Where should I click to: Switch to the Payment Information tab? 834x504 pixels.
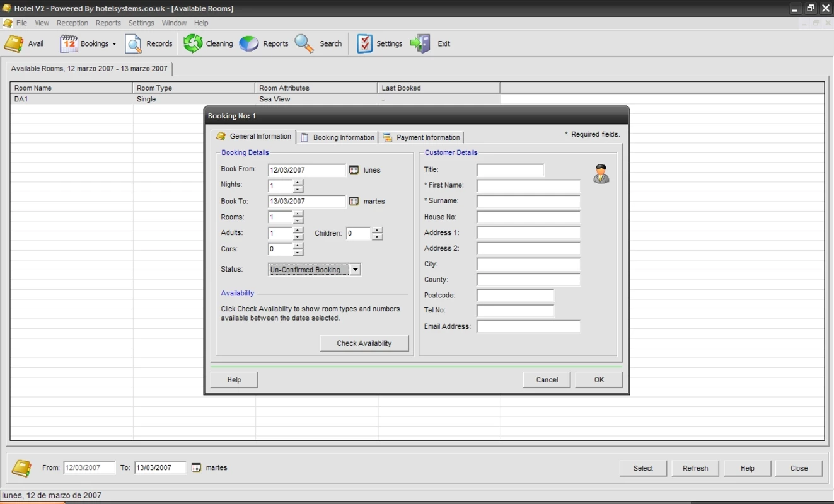pyautogui.click(x=422, y=137)
